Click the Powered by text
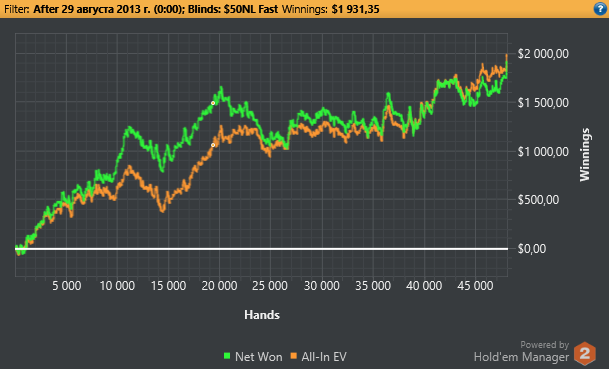This screenshot has width=609, height=369. pyautogui.click(x=545, y=345)
